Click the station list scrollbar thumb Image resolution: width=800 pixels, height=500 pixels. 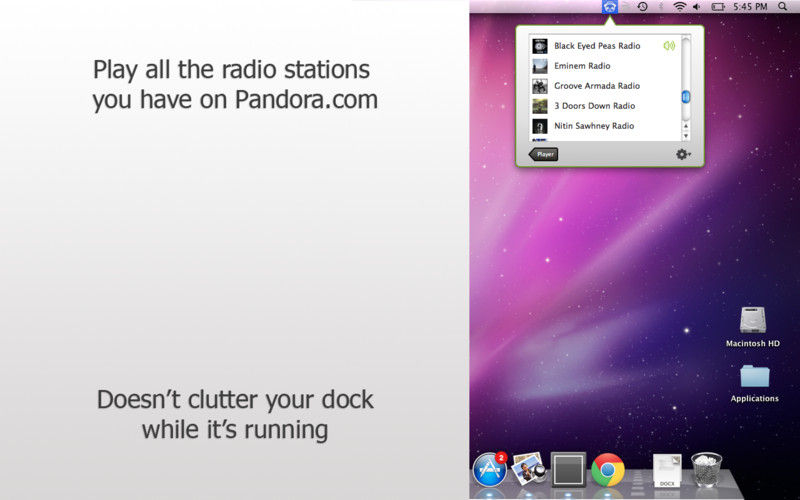[x=686, y=96]
